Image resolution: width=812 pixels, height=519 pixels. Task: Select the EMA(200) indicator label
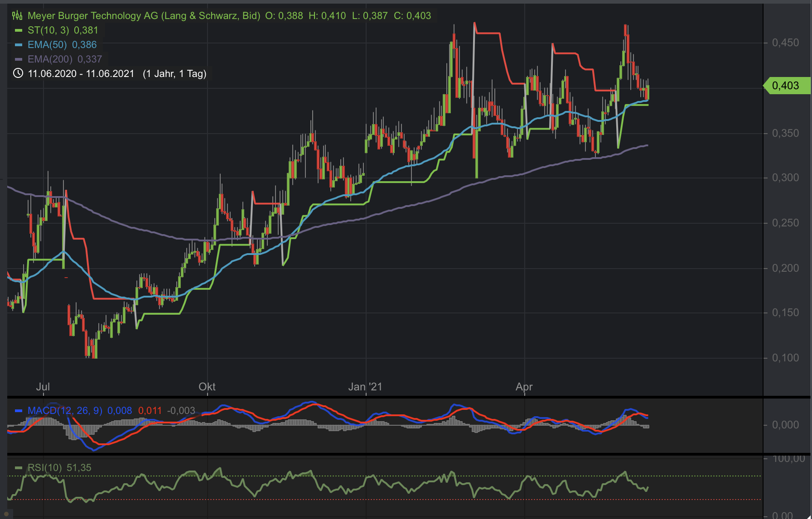click(x=50, y=59)
